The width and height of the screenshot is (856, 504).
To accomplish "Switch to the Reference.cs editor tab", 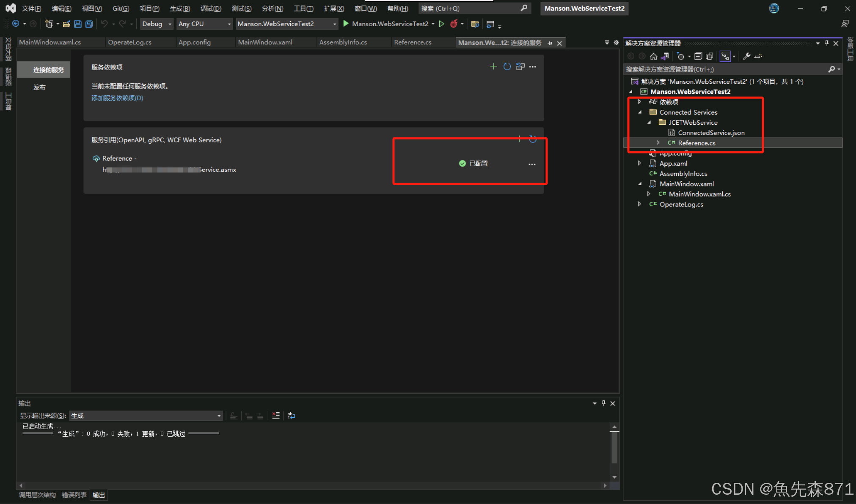I will pyautogui.click(x=413, y=42).
